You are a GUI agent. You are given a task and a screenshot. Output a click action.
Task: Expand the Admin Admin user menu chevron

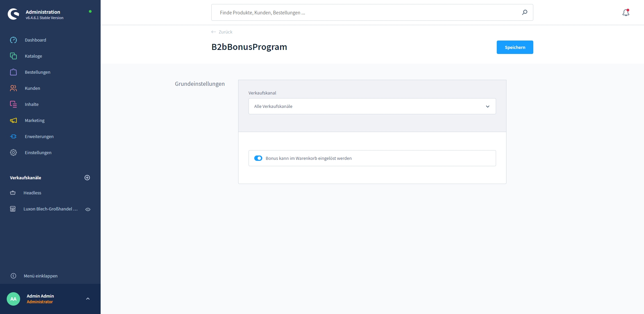[x=88, y=299]
